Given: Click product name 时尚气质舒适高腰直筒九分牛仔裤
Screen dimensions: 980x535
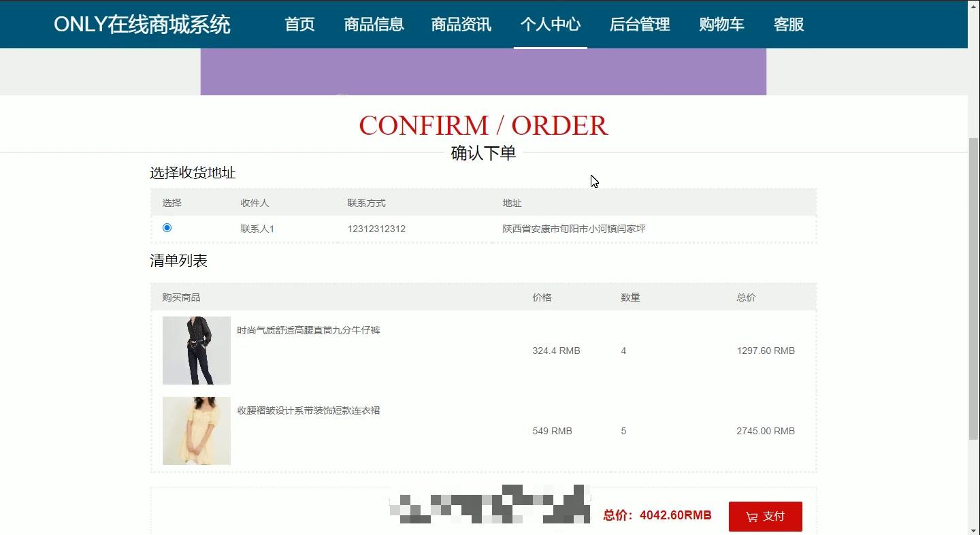Looking at the screenshot, I should (308, 330).
